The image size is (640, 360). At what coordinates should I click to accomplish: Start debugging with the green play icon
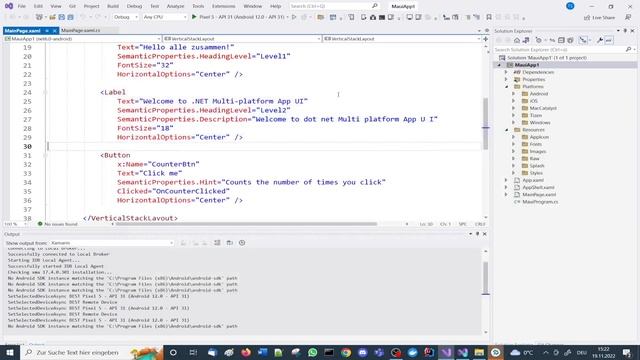tap(194, 17)
